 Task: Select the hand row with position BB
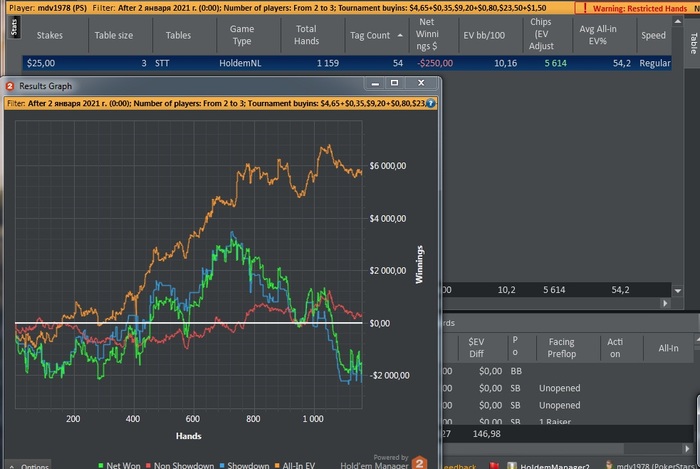567,371
